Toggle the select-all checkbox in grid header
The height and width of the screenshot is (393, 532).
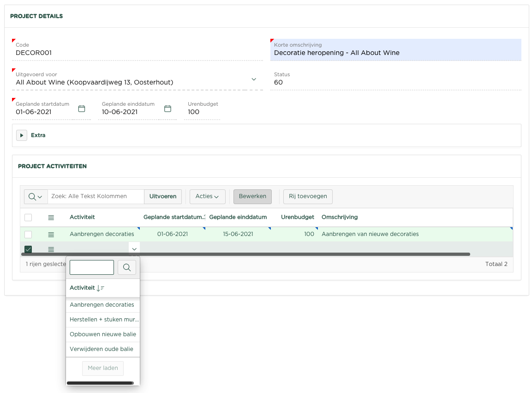pos(28,218)
